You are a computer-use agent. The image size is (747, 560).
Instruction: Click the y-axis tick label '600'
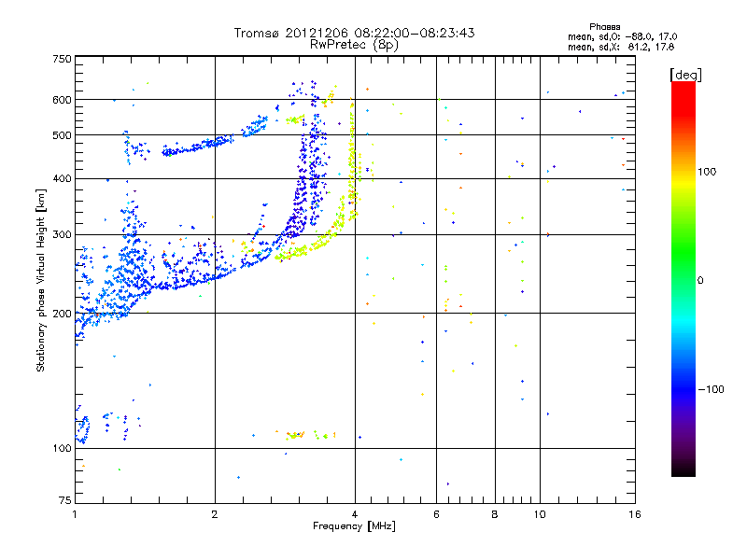[62, 100]
